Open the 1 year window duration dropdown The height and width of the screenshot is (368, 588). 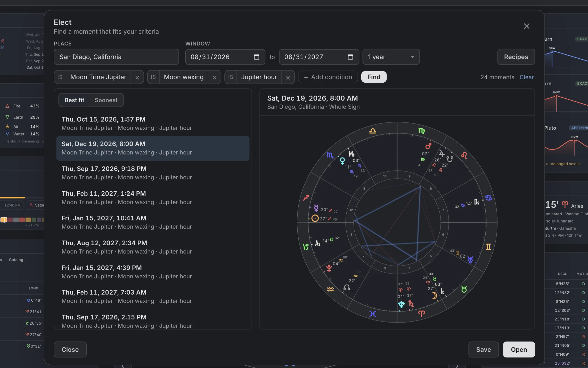tap(391, 57)
